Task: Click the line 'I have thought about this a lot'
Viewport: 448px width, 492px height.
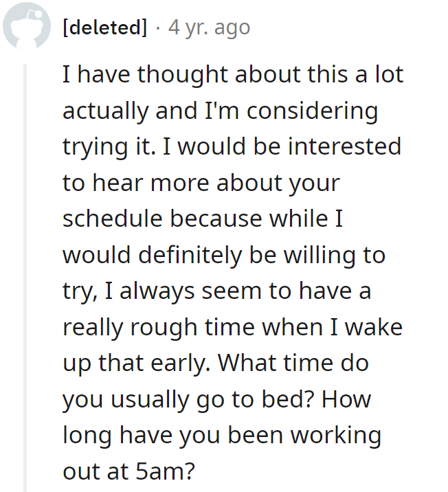Action: (233, 74)
